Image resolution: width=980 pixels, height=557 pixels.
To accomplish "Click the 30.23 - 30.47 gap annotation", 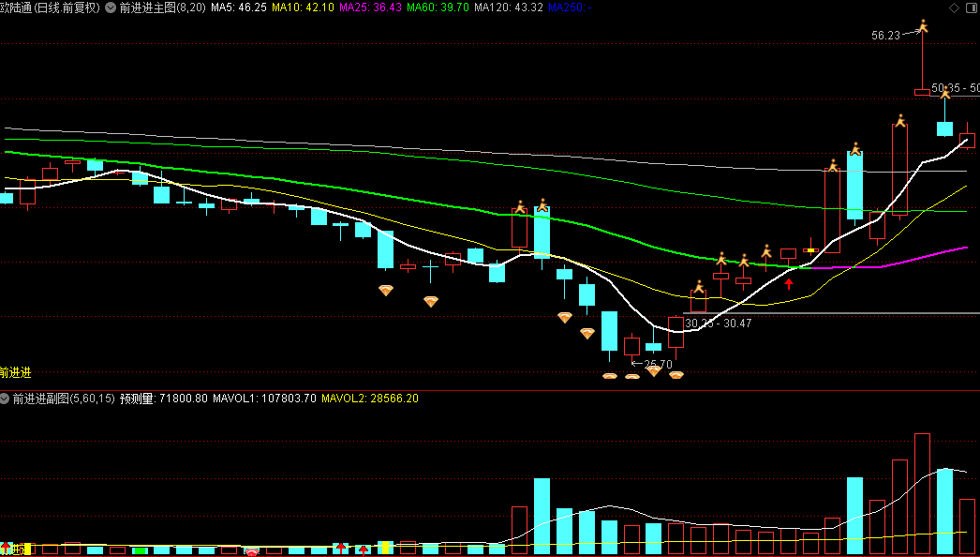I will [718, 324].
